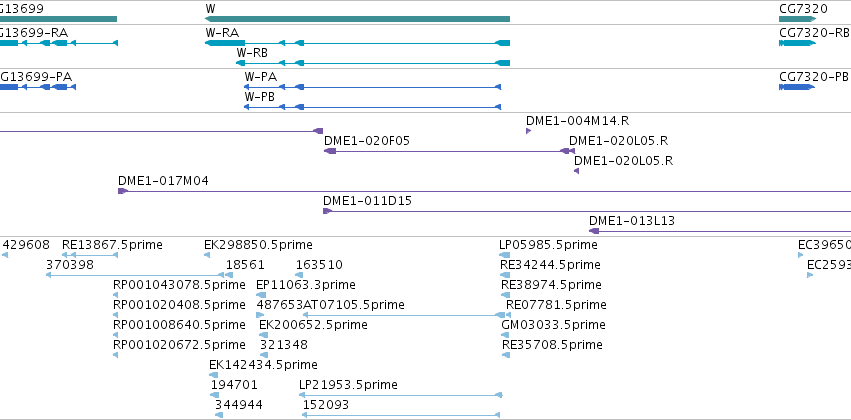Open the EK298850.5prime EST label
Image resolution: width=851 pixels, height=420 pixels.
(258, 245)
